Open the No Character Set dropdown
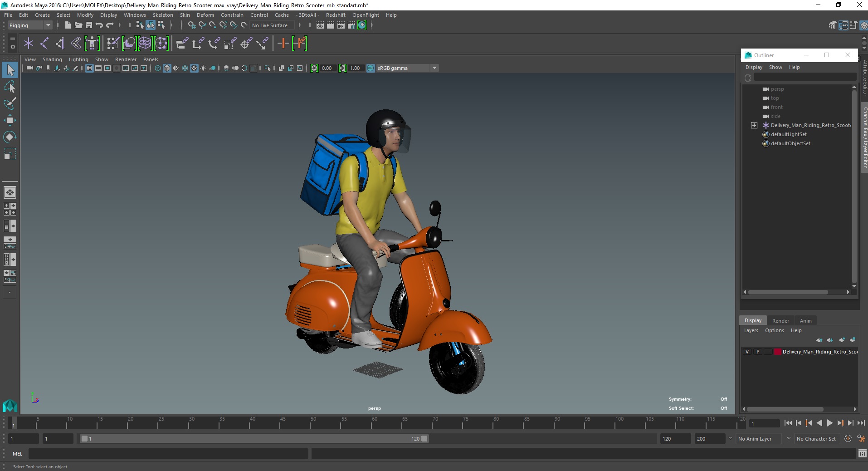The height and width of the screenshot is (471, 868). click(816, 439)
